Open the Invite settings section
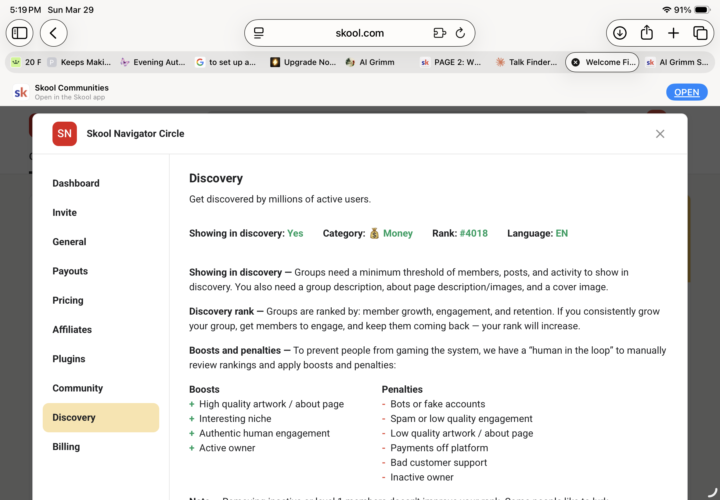 pyautogui.click(x=64, y=213)
